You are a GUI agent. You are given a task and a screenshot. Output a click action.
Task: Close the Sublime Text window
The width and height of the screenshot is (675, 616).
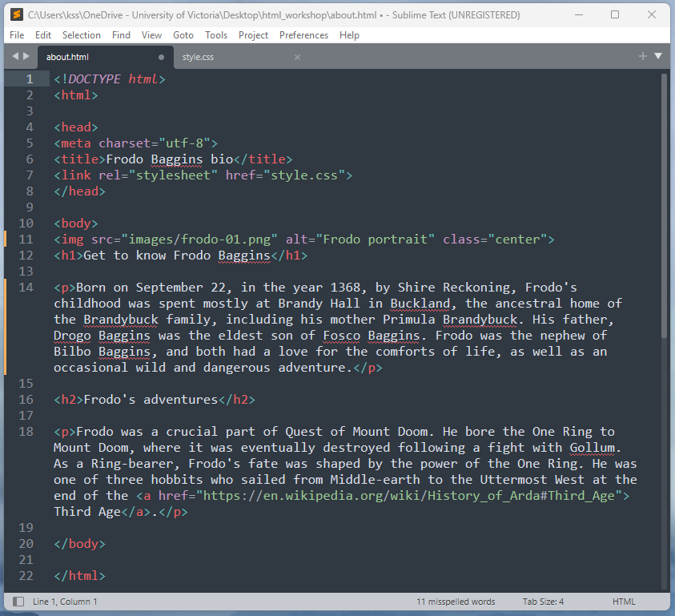pyautogui.click(x=652, y=14)
